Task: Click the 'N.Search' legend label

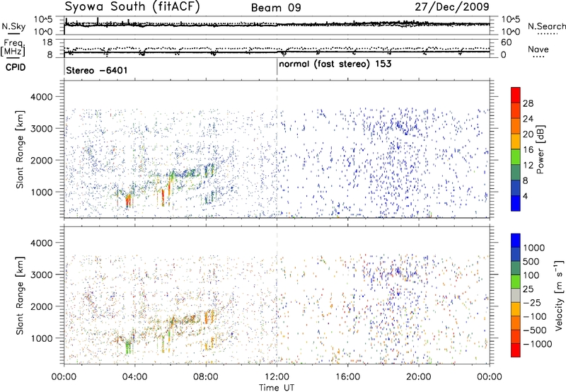Action: coord(546,26)
